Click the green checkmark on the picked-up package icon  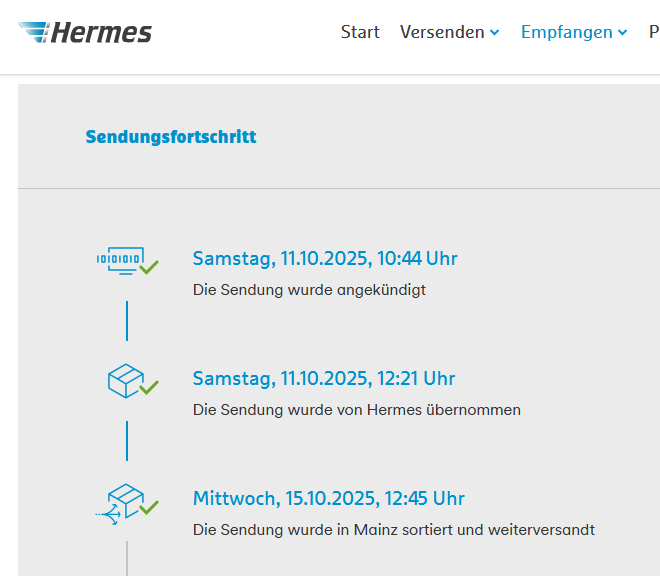click(149, 387)
